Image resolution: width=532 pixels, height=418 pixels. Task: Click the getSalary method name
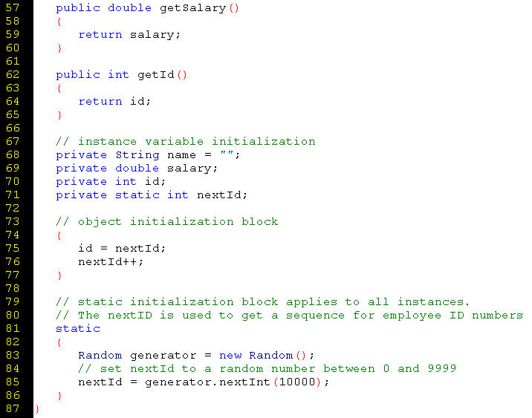pos(192,8)
